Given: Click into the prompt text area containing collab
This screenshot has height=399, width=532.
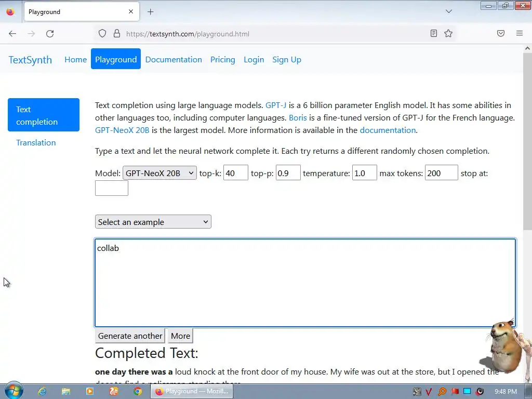Looking at the screenshot, I should tap(305, 283).
